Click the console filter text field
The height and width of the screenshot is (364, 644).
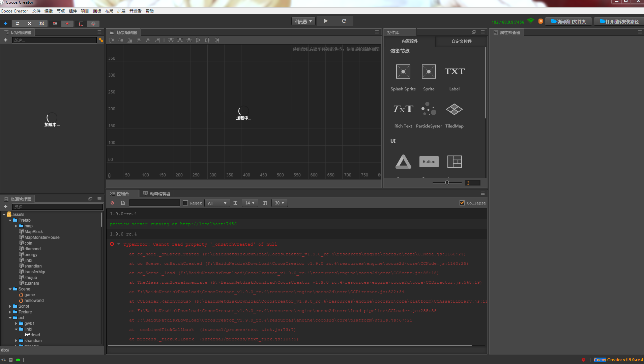pos(154,203)
